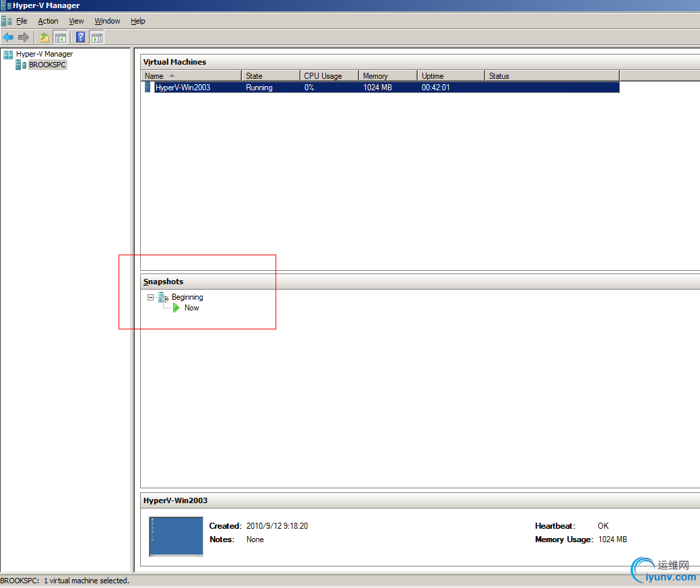Screen dimensions: 700x588
Task: Click the 1024 MB memory cell
Action: click(x=378, y=88)
